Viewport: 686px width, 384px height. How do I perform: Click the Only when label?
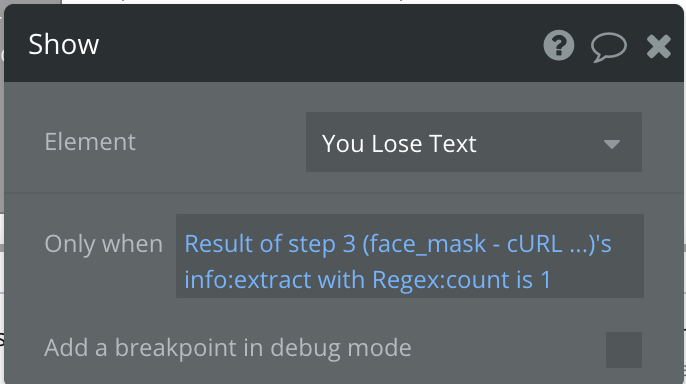pyautogui.click(x=104, y=244)
